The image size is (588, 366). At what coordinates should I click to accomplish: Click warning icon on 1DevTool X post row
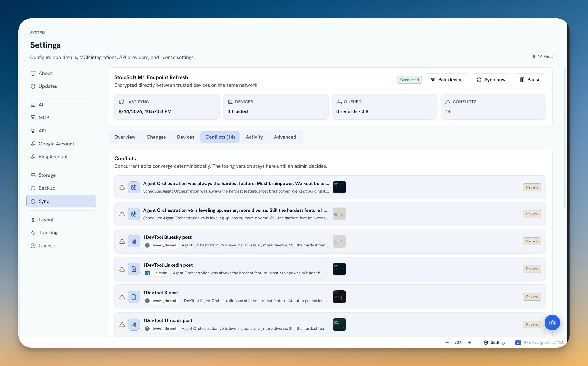pyautogui.click(x=122, y=297)
